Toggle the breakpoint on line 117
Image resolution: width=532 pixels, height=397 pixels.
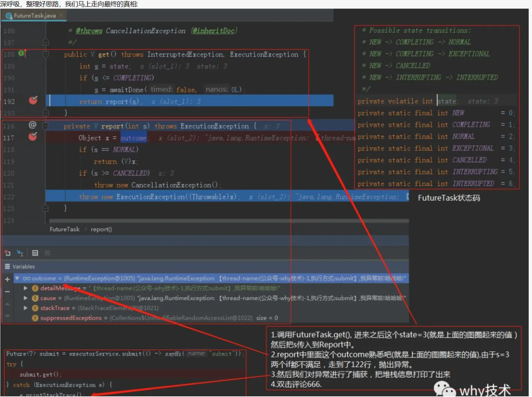[x=33, y=137]
